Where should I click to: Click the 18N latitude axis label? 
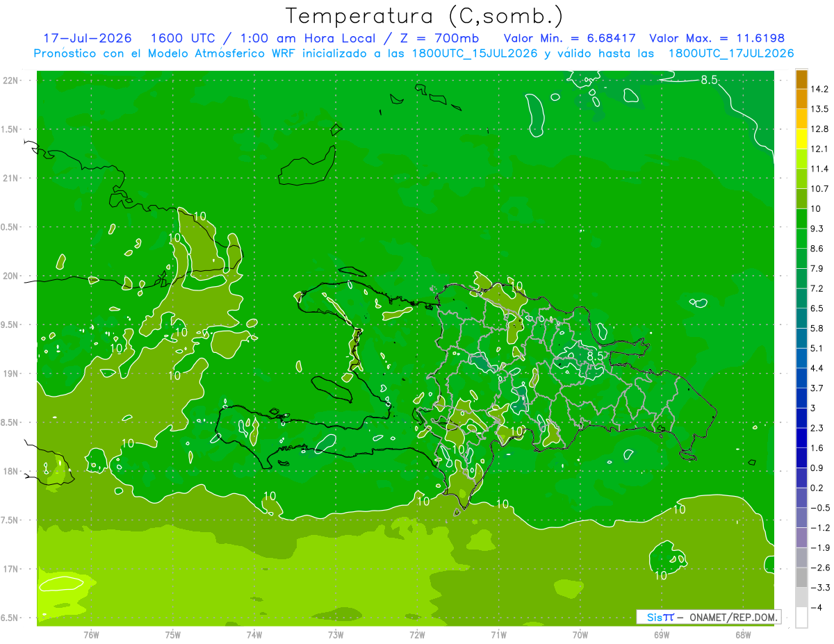coord(12,471)
